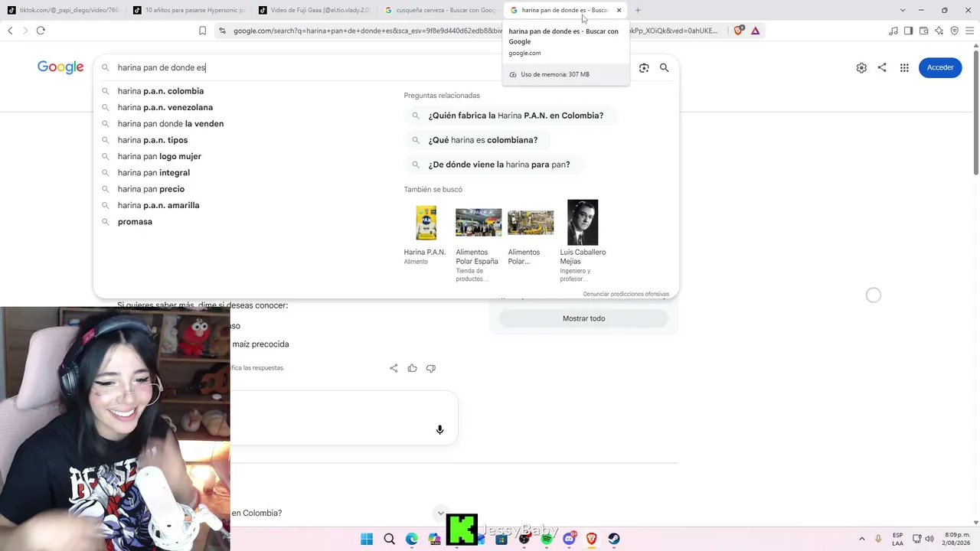Viewport: 980px width, 551px height.
Task: Open the taskbar volume control
Action: (930, 539)
